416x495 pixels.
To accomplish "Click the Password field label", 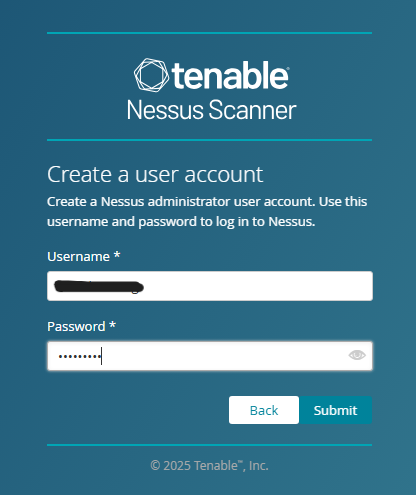I will click(x=76, y=326).
